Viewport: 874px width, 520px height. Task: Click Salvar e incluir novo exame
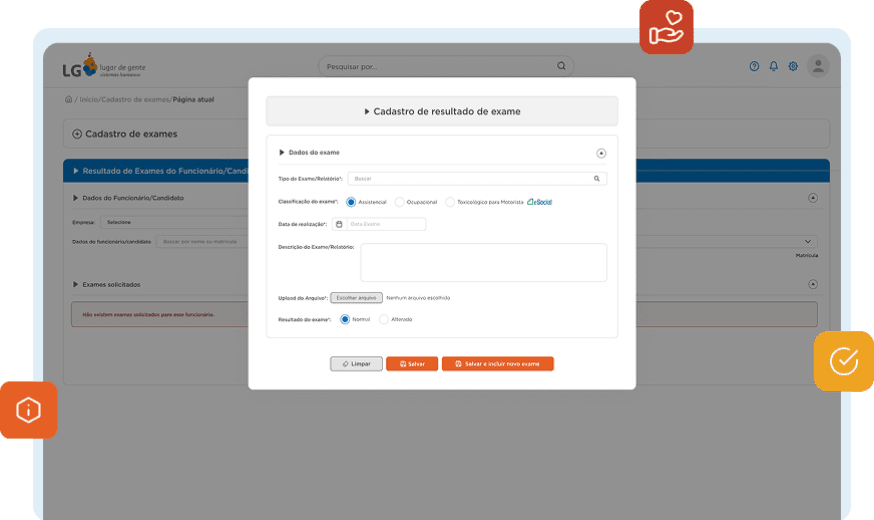click(497, 364)
